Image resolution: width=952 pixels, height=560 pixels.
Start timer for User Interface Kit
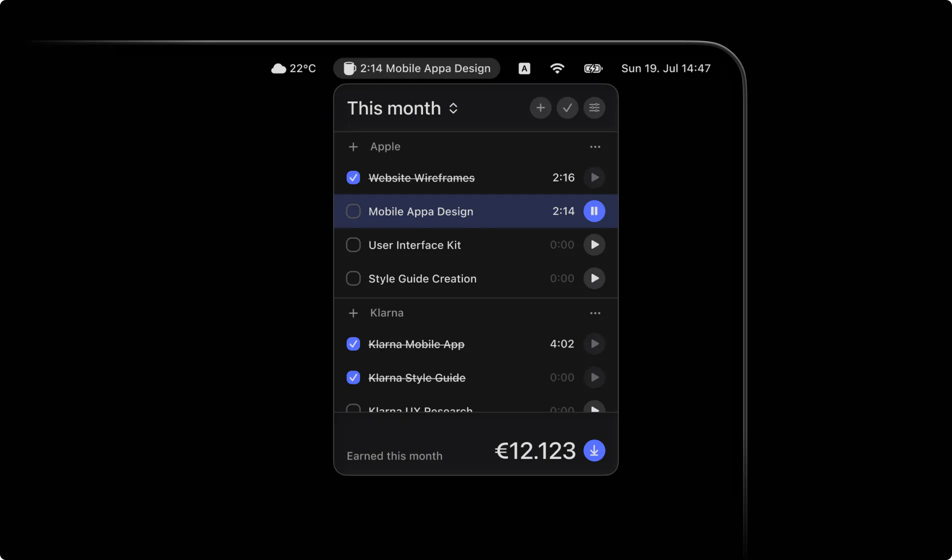(594, 245)
